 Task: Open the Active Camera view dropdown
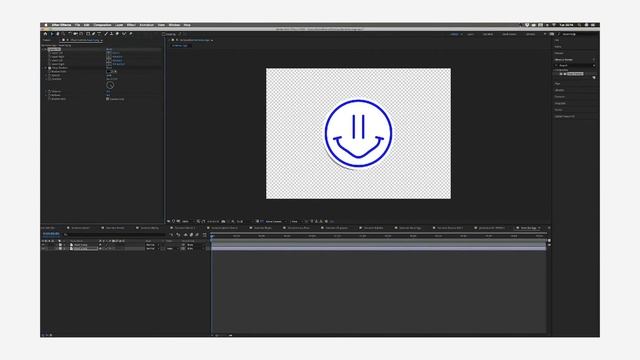(x=275, y=221)
